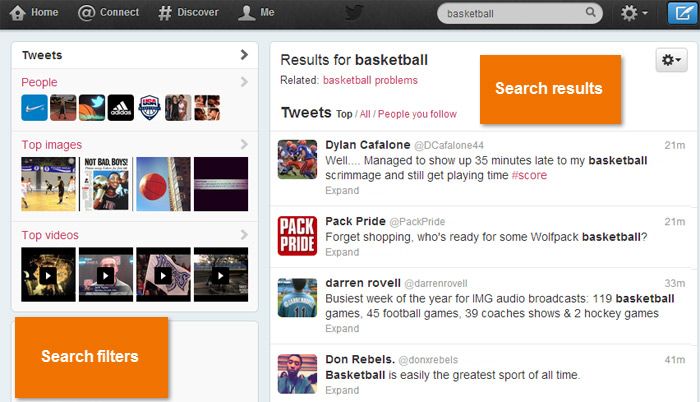
Task: Play the fourth top video
Action: click(221, 275)
